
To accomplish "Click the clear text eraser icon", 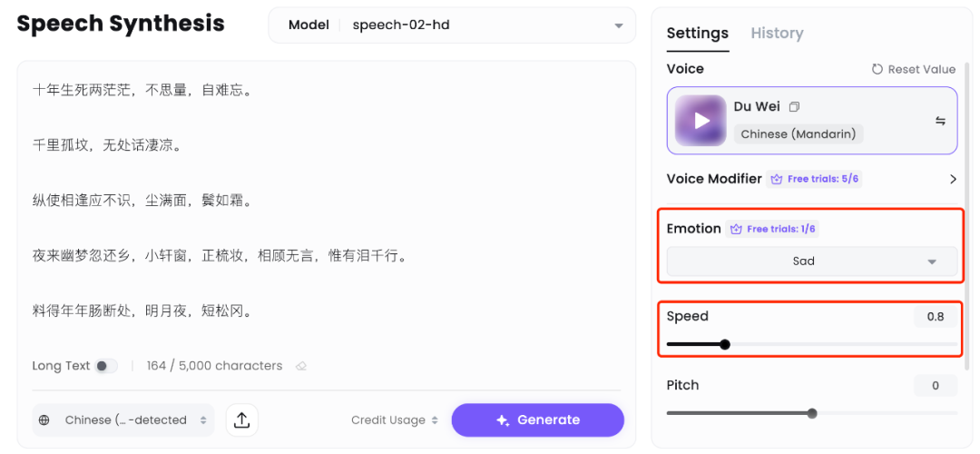I will [x=301, y=366].
